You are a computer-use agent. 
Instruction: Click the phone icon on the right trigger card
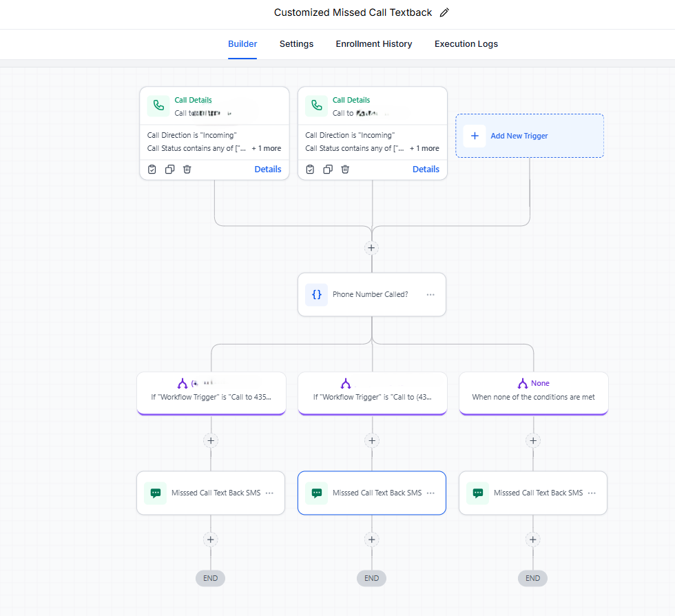coord(316,105)
